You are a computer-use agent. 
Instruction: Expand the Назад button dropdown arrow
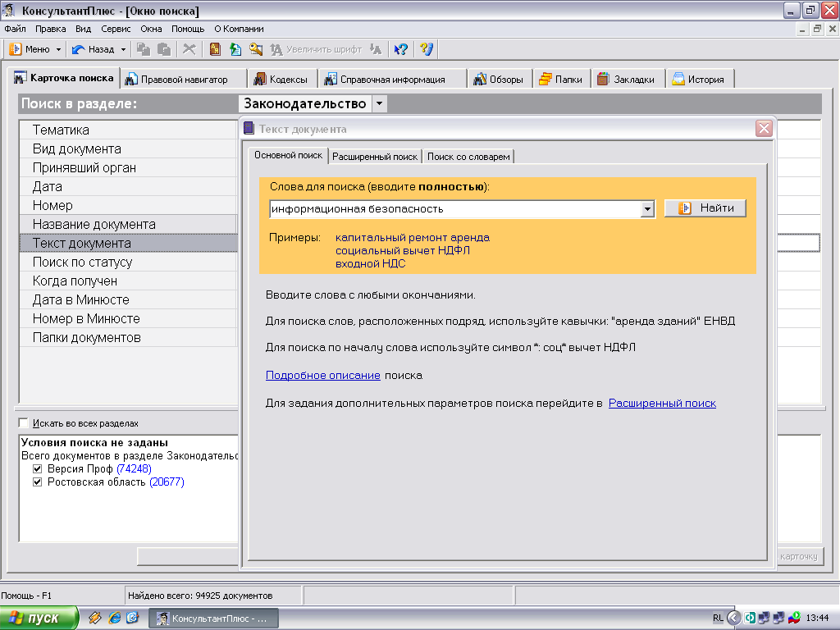tap(123, 49)
